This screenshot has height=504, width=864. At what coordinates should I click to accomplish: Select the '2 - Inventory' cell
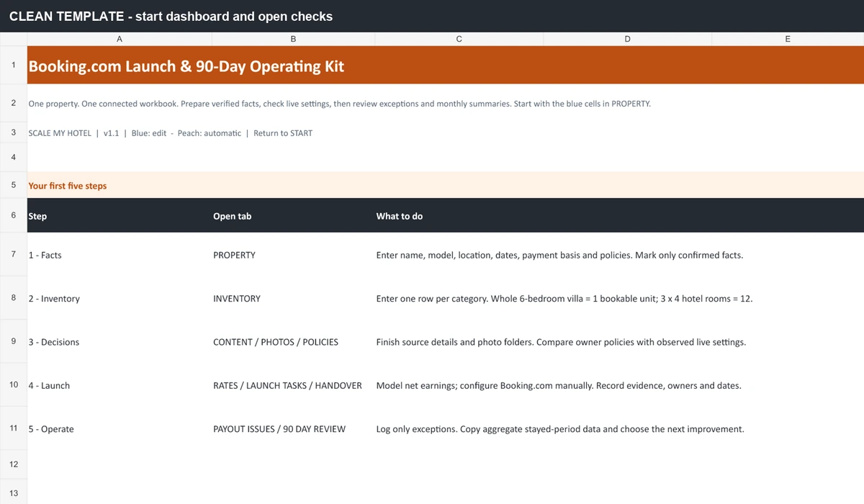119,299
